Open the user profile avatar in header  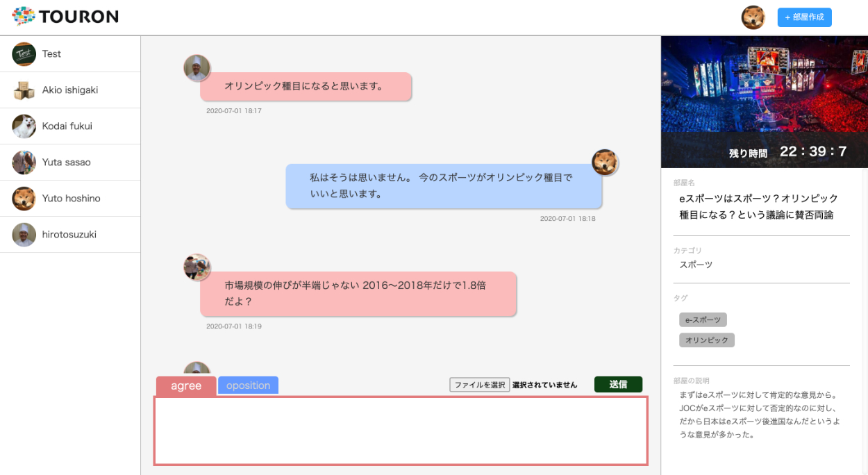[x=753, y=17]
